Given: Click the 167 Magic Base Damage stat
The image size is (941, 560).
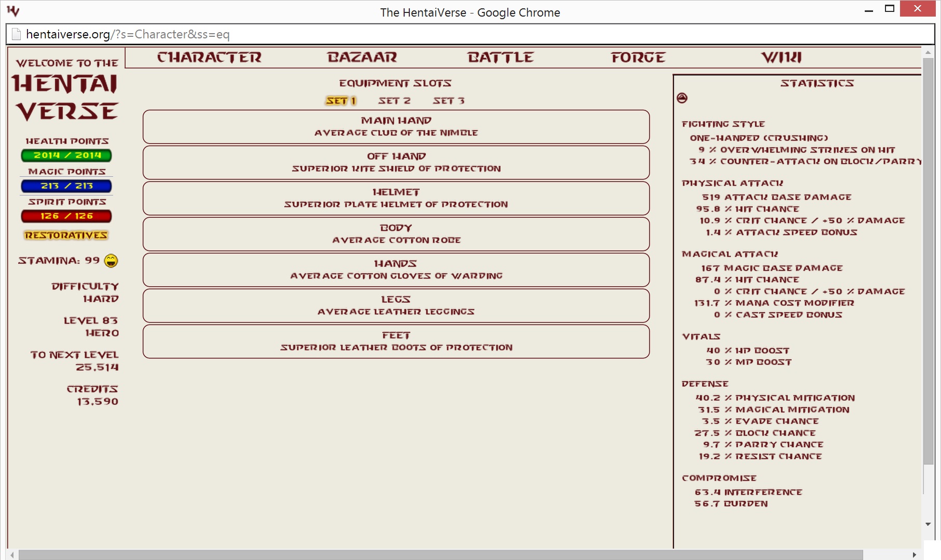Looking at the screenshot, I should click(x=772, y=268).
